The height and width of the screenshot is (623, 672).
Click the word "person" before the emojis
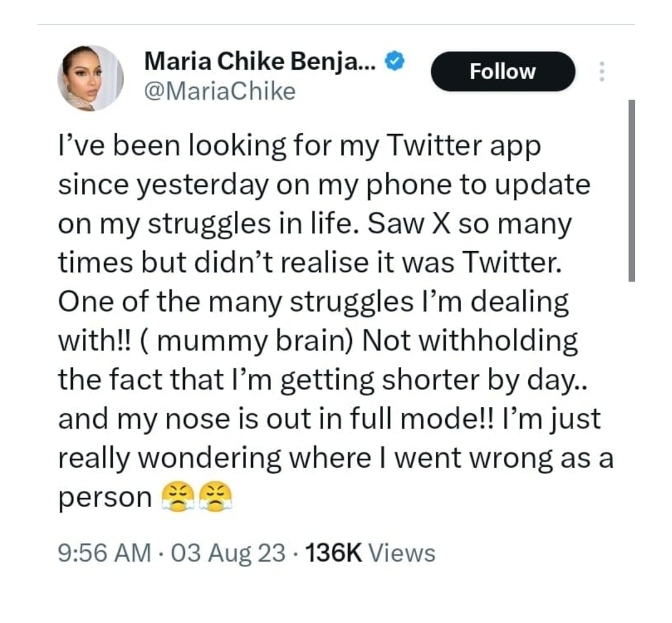(x=105, y=498)
